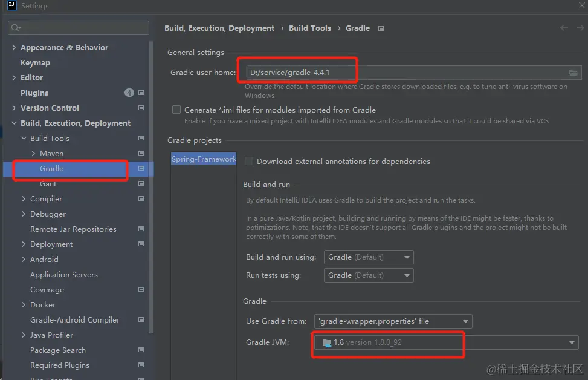Open Required Plugins settings
Image resolution: width=588 pixels, height=380 pixels.
coord(60,365)
